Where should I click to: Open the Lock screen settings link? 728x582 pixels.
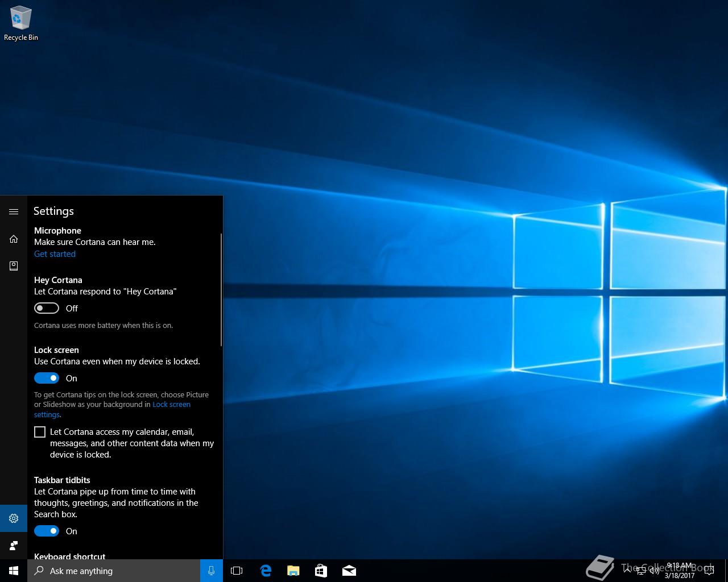[x=171, y=405]
